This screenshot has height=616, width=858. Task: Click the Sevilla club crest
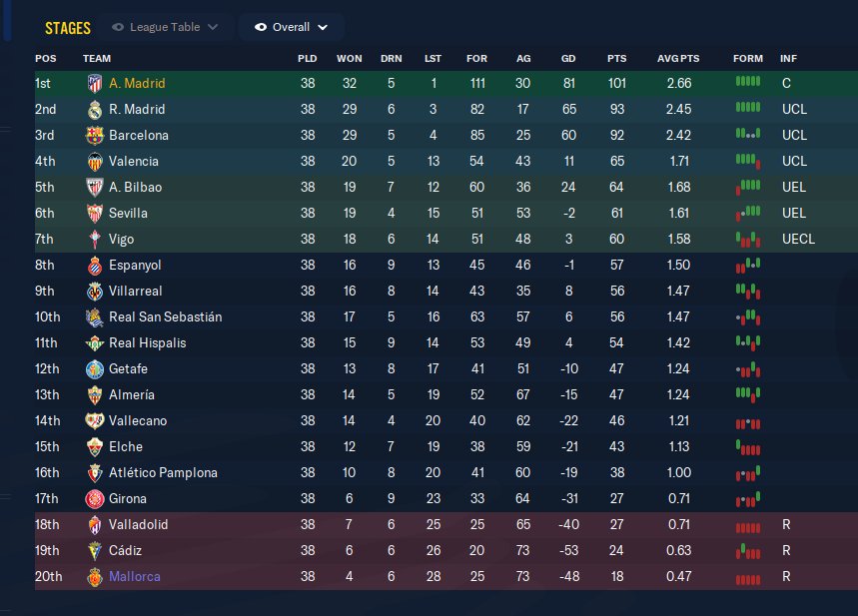click(95, 214)
